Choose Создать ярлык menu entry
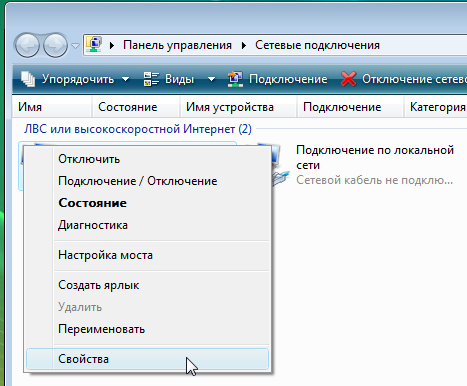 pos(147,285)
